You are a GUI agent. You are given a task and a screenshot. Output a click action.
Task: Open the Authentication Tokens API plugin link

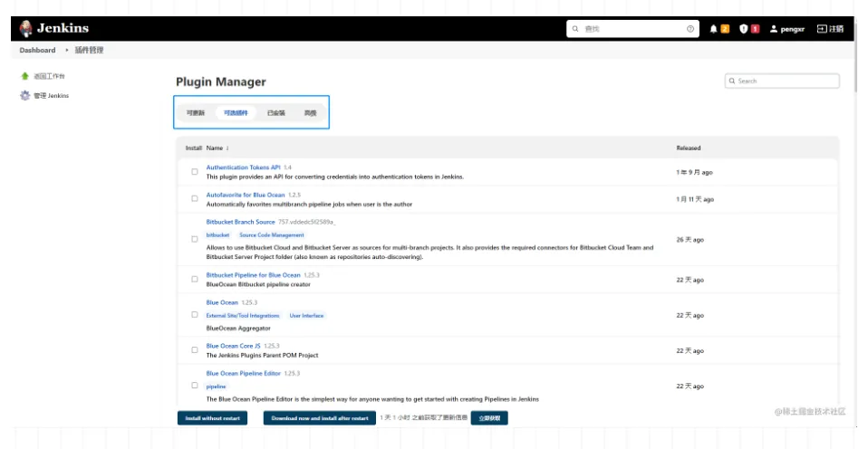point(243,167)
